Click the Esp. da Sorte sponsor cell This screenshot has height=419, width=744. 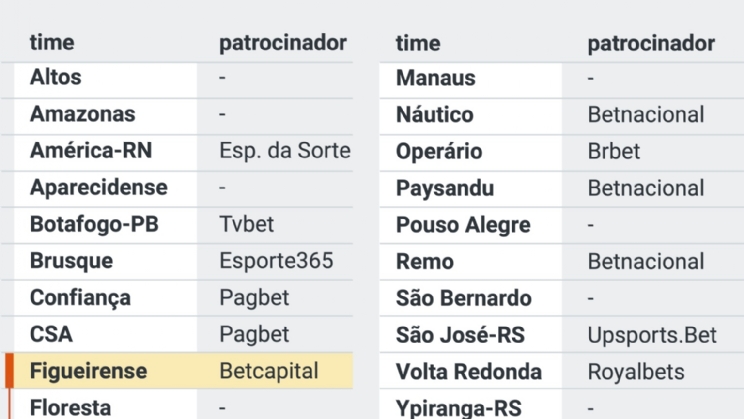284,151
